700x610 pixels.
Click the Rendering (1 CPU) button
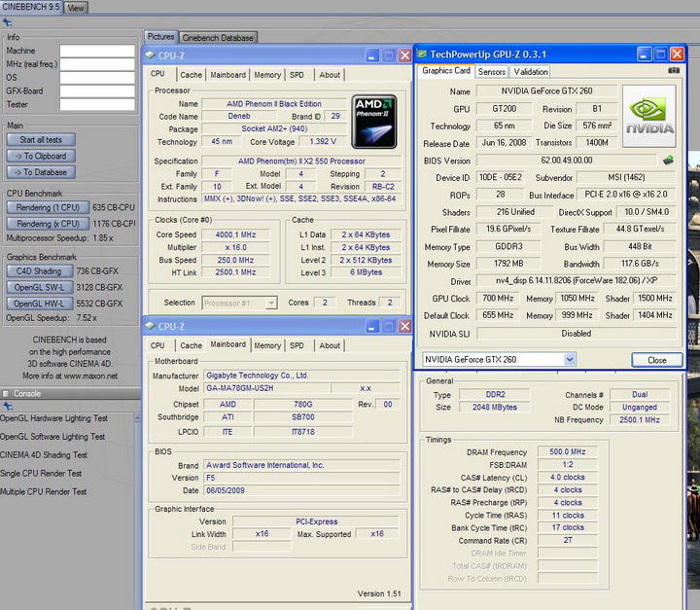tap(48, 207)
